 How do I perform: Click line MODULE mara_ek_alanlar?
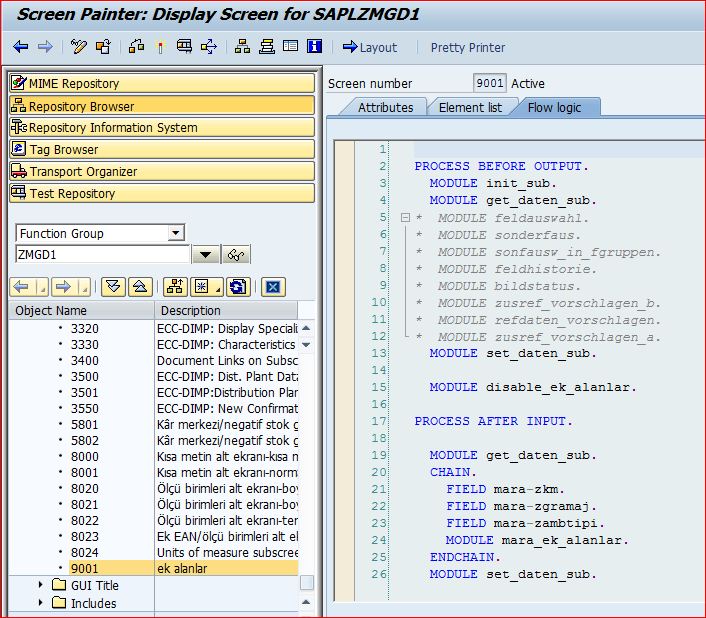click(537, 540)
